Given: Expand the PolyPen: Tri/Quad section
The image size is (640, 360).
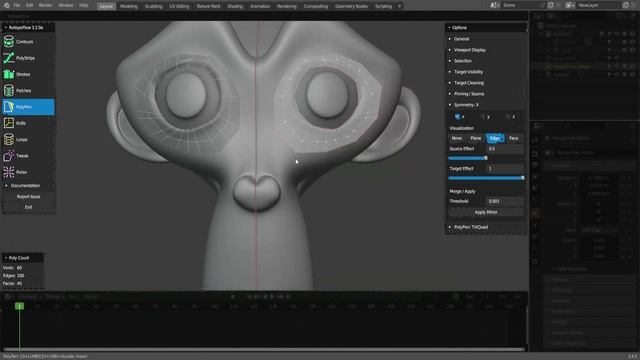Looking at the screenshot, I should tap(485, 227).
